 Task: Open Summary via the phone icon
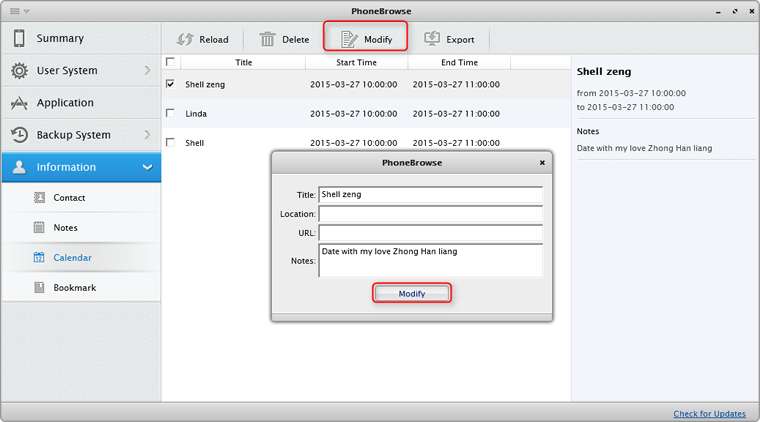pyautogui.click(x=19, y=39)
